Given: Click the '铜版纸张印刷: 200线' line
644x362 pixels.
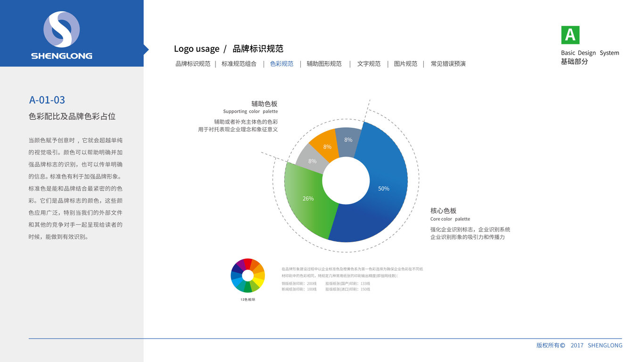Looking at the screenshot, I should coord(299,283).
